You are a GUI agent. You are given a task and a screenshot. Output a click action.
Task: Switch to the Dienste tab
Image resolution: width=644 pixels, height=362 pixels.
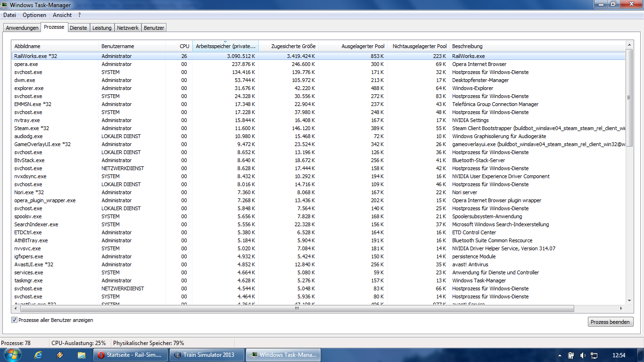tap(78, 28)
